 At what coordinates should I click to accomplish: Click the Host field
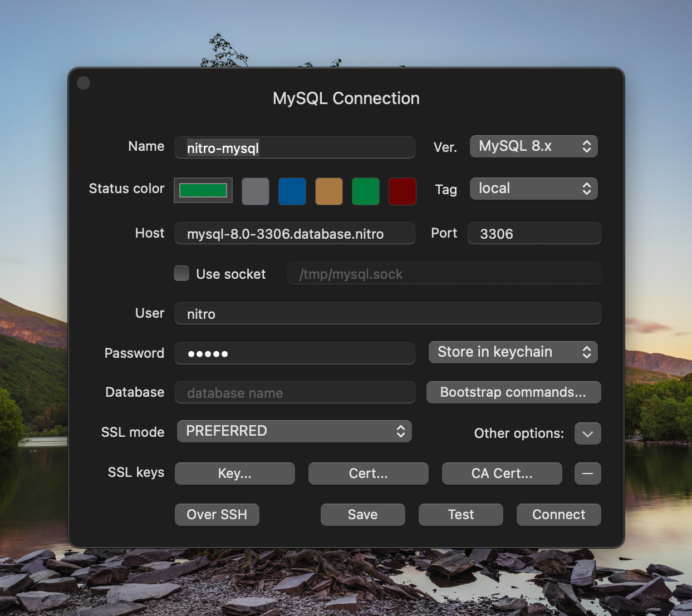click(295, 234)
